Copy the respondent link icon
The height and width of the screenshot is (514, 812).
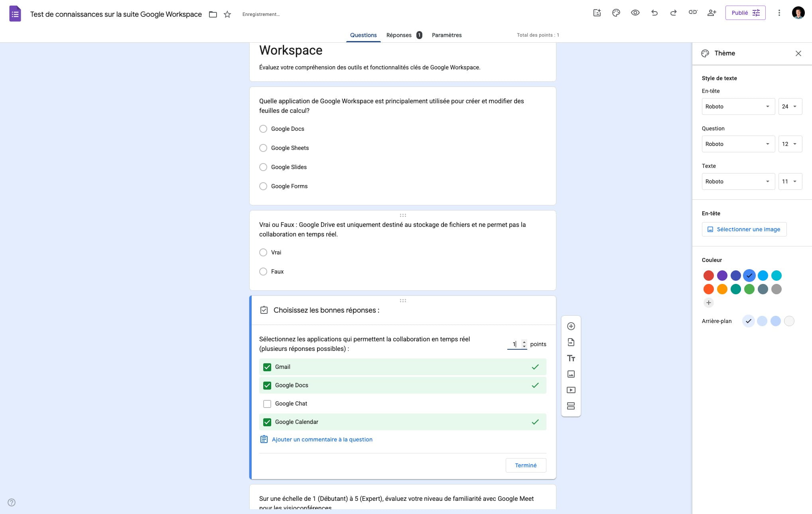[693, 12]
